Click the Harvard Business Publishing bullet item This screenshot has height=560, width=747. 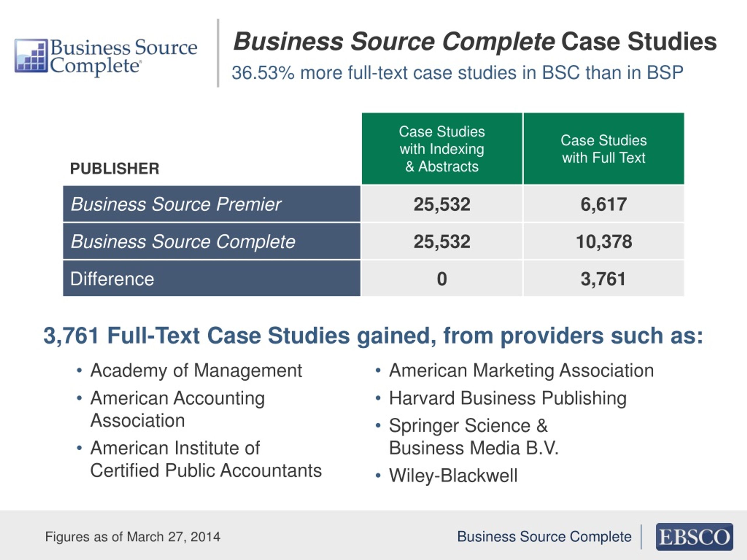tap(507, 398)
